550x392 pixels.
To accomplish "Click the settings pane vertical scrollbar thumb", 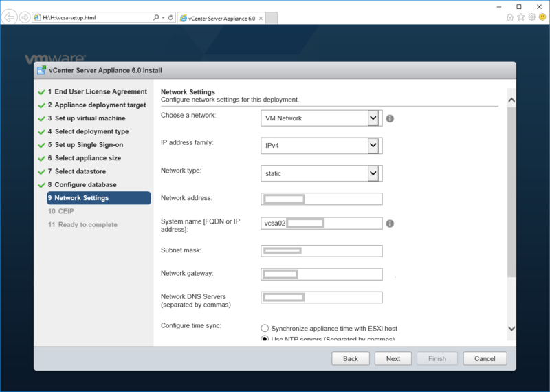I will point(511,193).
